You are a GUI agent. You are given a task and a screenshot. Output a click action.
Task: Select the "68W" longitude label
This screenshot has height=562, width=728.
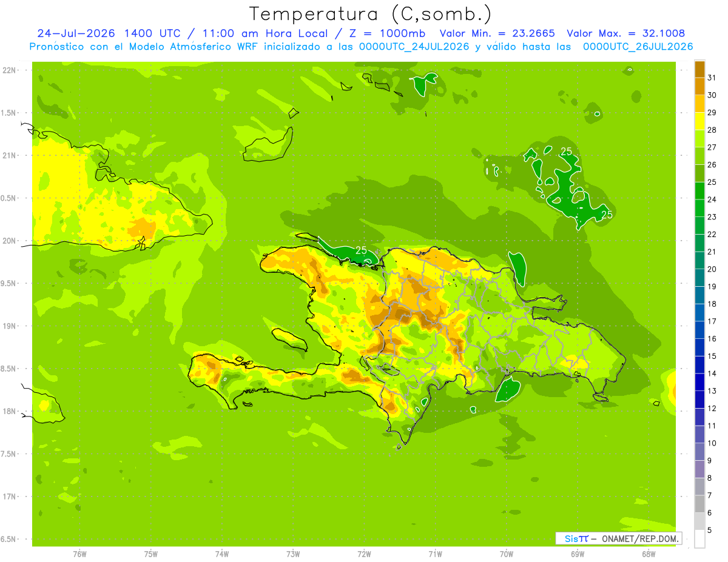tap(648, 554)
